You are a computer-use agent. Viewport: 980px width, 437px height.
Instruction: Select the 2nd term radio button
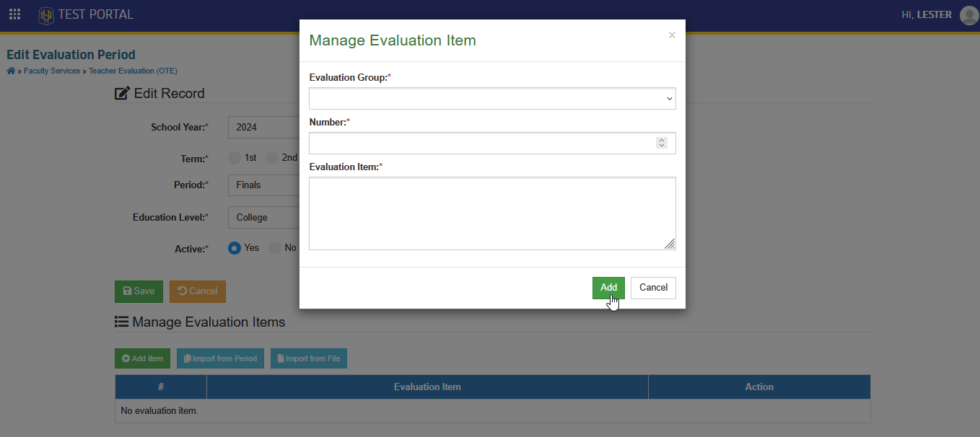click(x=272, y=157)
